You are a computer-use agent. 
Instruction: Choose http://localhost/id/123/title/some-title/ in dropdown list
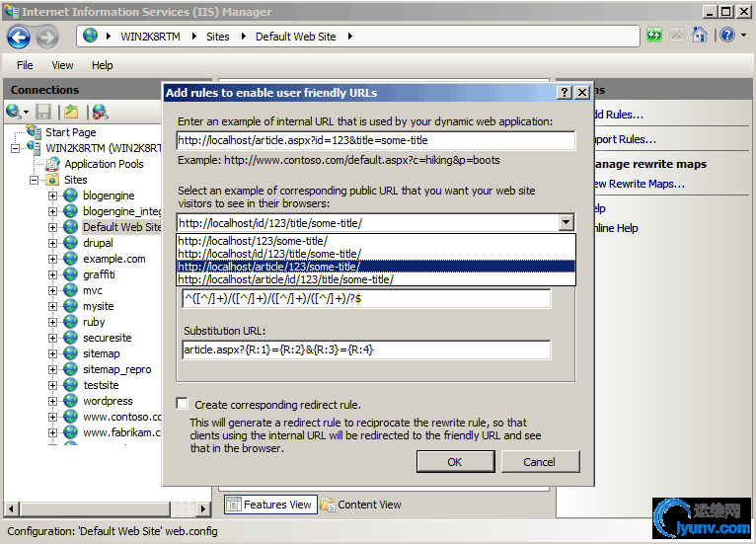[x=376, y=254]
